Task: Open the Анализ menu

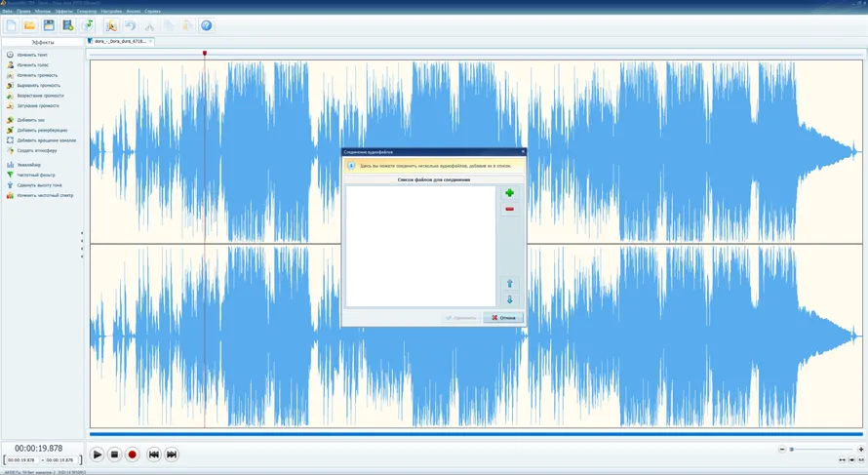Action: 134,11
